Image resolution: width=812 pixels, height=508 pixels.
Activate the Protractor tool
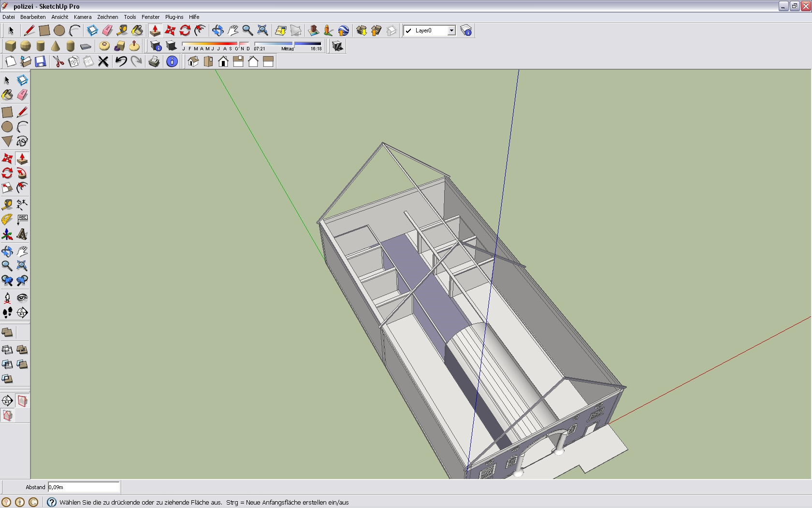(x=7, y=220)
